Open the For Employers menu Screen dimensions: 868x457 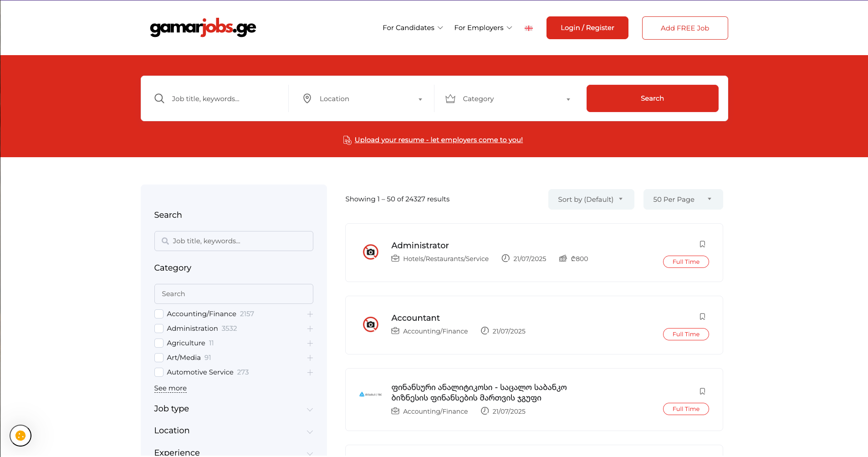point(483,28)
